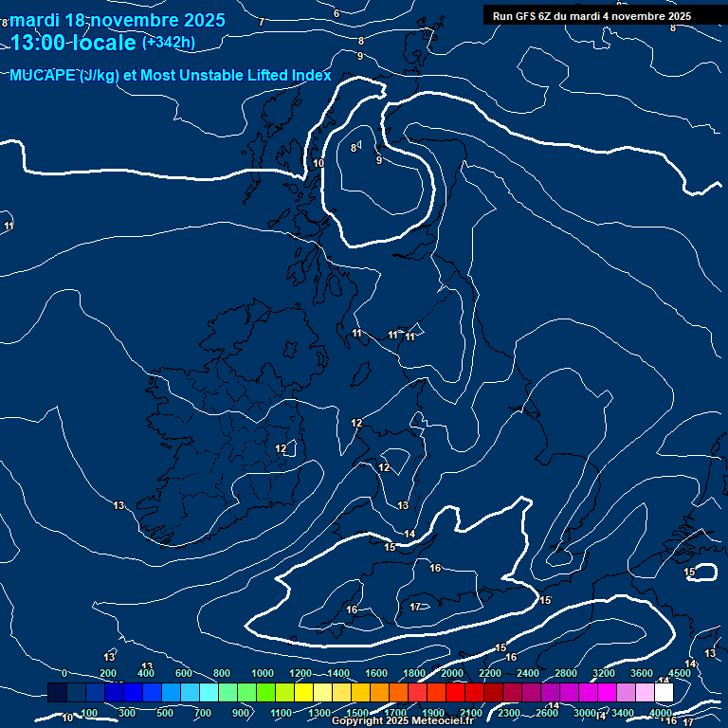Click the legend value "2300"
728x728 pixels.
509,713
